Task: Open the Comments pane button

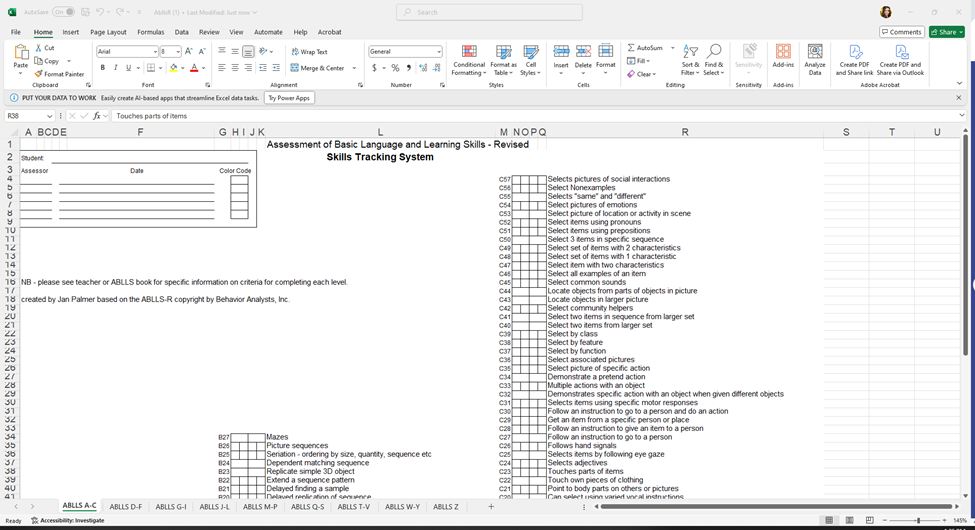Action: pos(902,32)
